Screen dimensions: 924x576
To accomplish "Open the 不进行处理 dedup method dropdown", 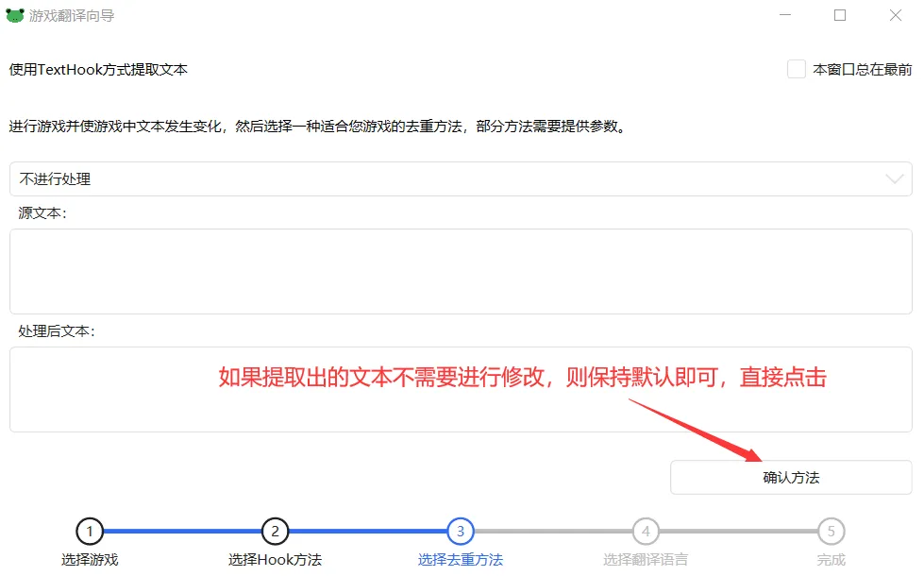I will coord(444,178).
